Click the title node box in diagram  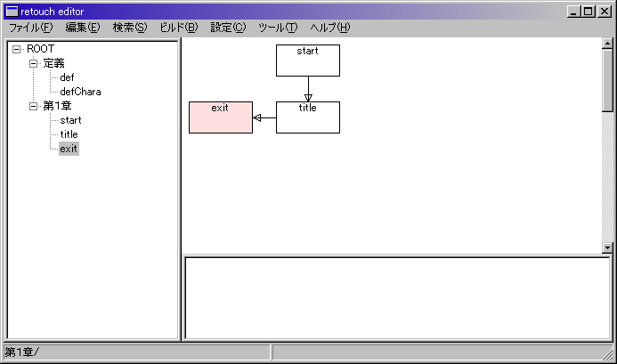click(308, 117)
